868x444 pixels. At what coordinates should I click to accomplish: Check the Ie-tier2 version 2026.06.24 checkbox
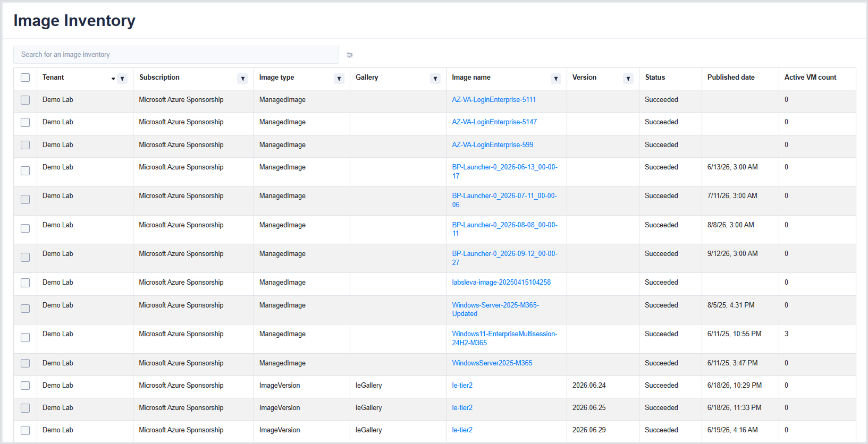click(x=25, y=386)
